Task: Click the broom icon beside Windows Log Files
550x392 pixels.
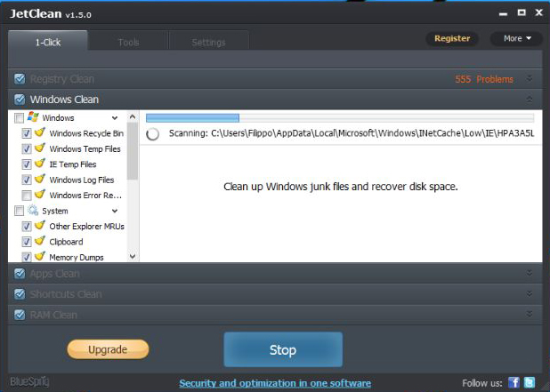Action: 40,179
